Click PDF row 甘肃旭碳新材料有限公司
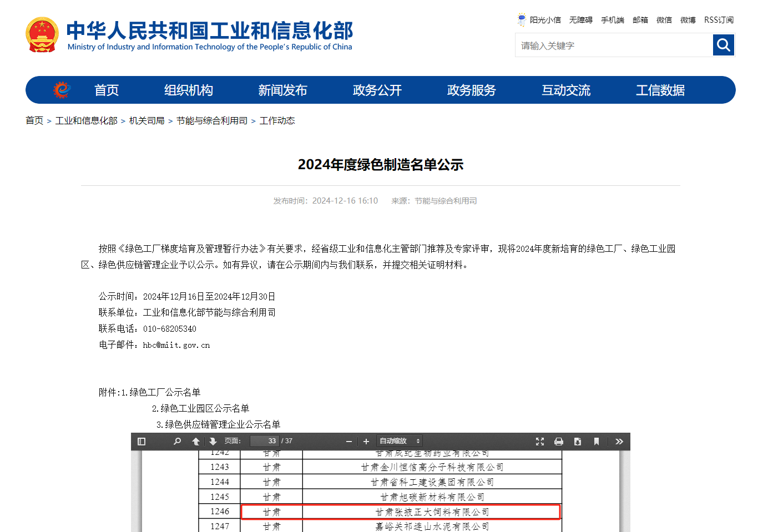 (432, 497)
